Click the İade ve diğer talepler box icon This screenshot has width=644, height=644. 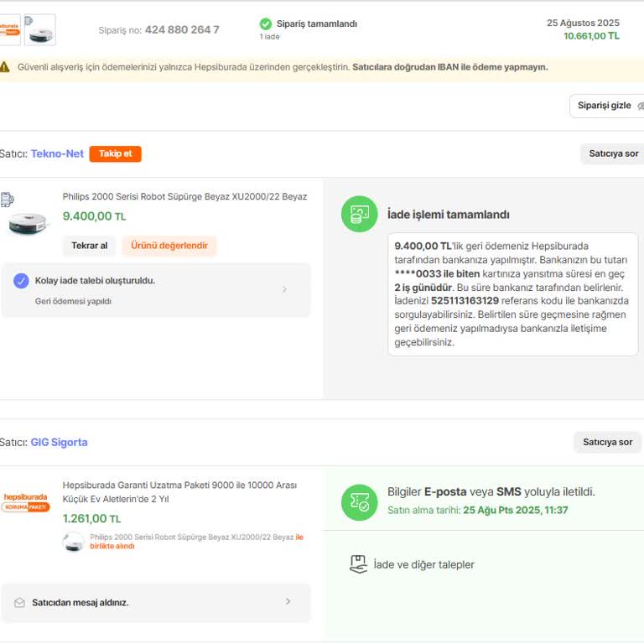click(x=358, y=564)
